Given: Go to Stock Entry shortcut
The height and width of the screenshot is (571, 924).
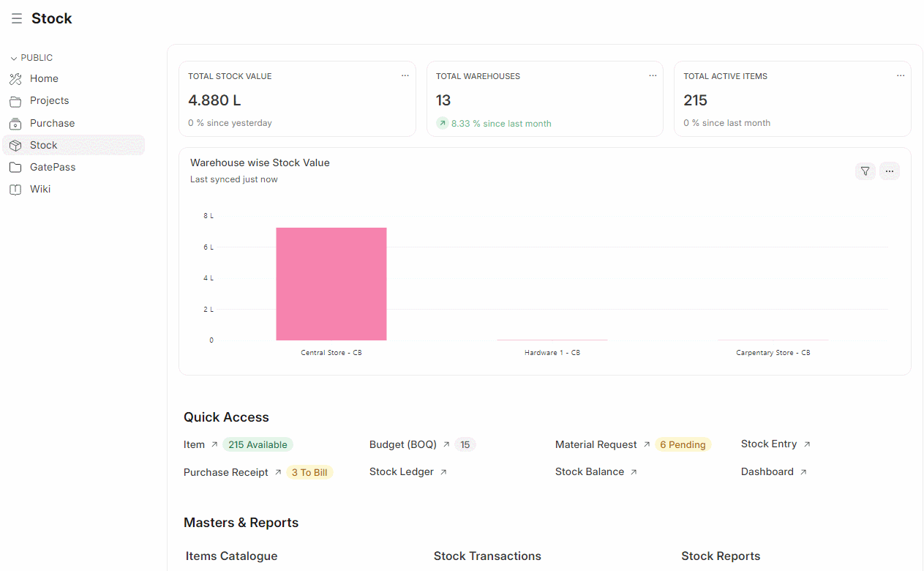Looking at the screenshot, I should [x=769, y=444].
